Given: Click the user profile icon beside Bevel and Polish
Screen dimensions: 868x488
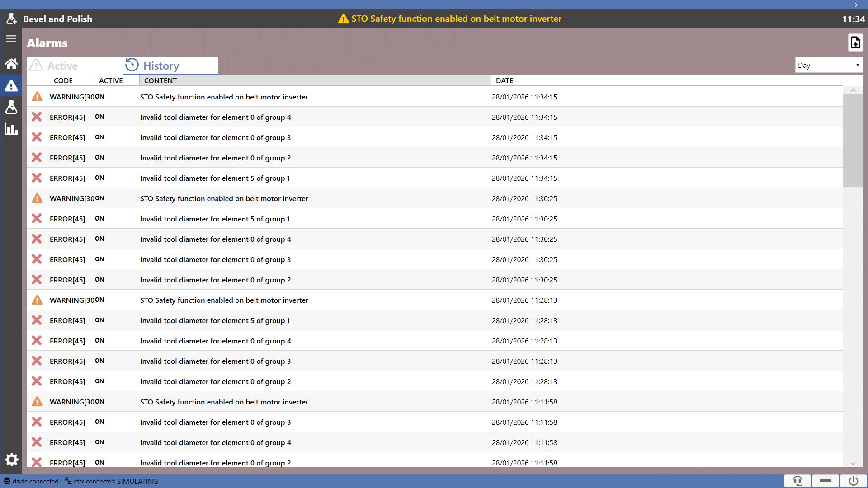Looking at the screenshot, I should point(11,19).
